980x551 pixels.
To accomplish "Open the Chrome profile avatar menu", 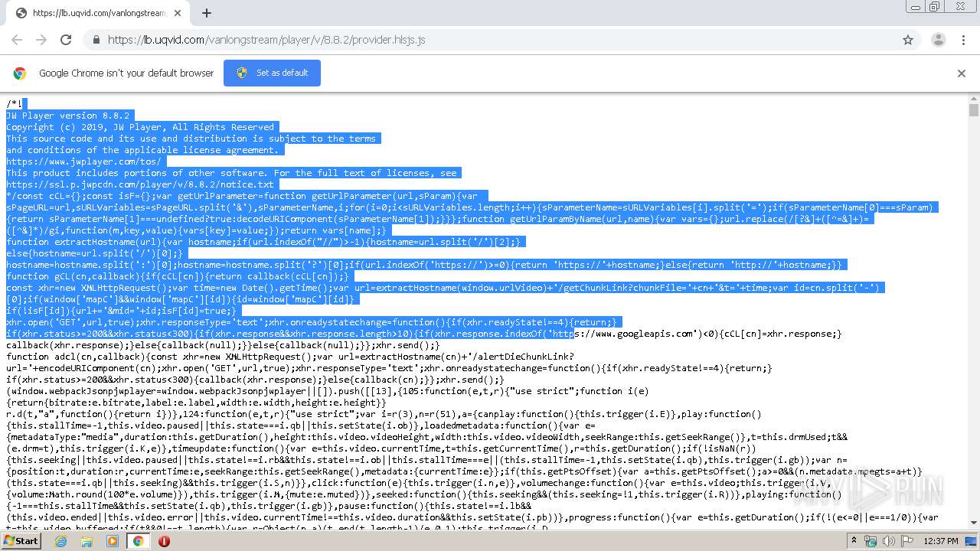I will pyautogui.click(x=939, y=40).
